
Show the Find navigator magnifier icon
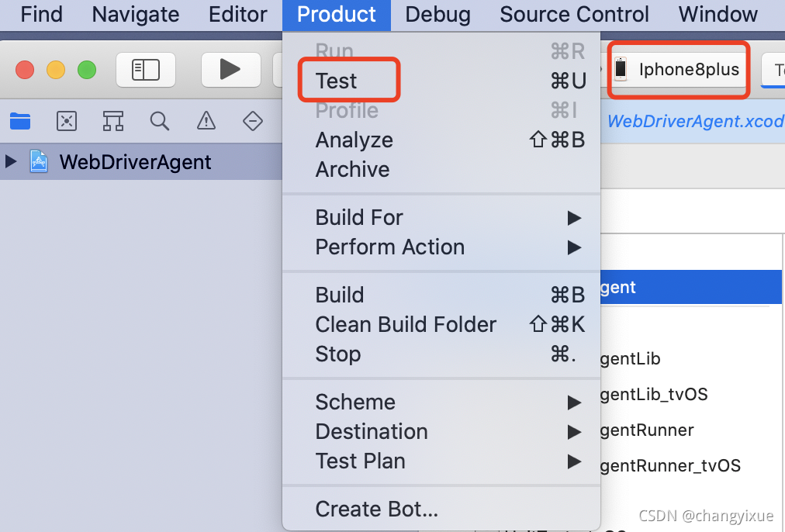160,121
